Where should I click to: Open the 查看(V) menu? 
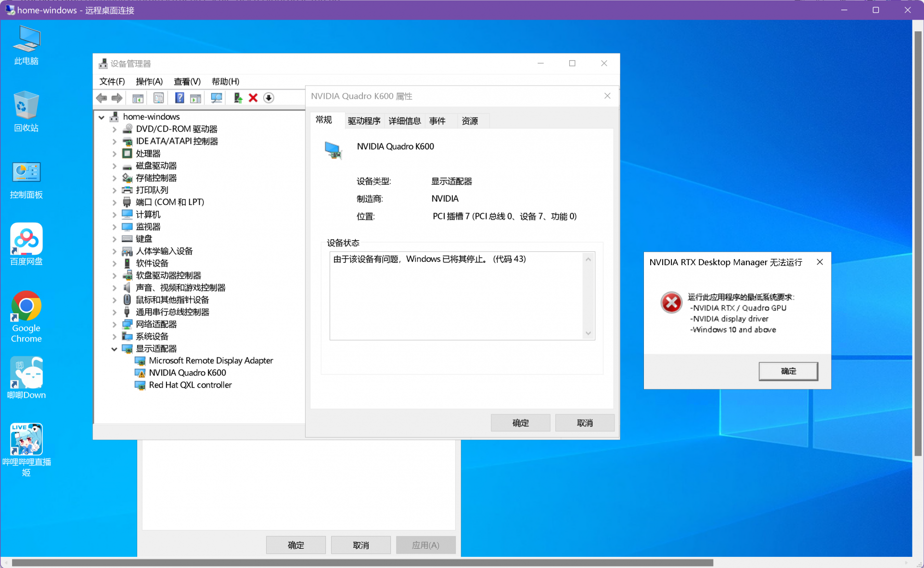pyautogui.click(x=187, y=81)
